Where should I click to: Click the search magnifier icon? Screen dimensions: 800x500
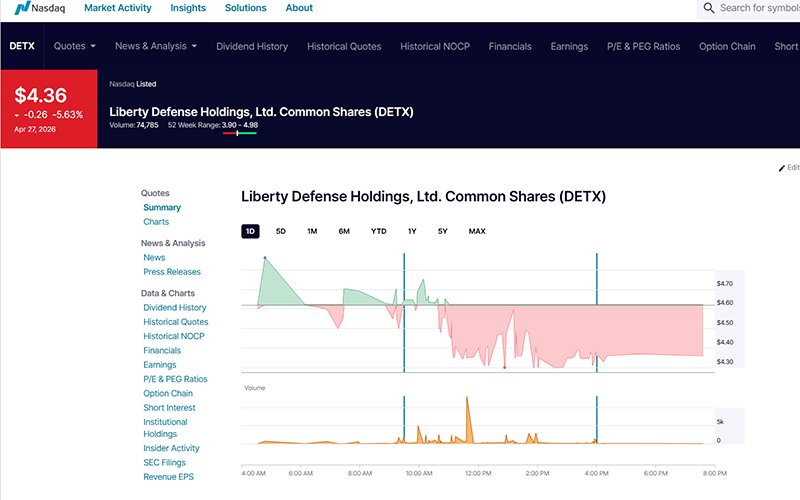(709, 8)
